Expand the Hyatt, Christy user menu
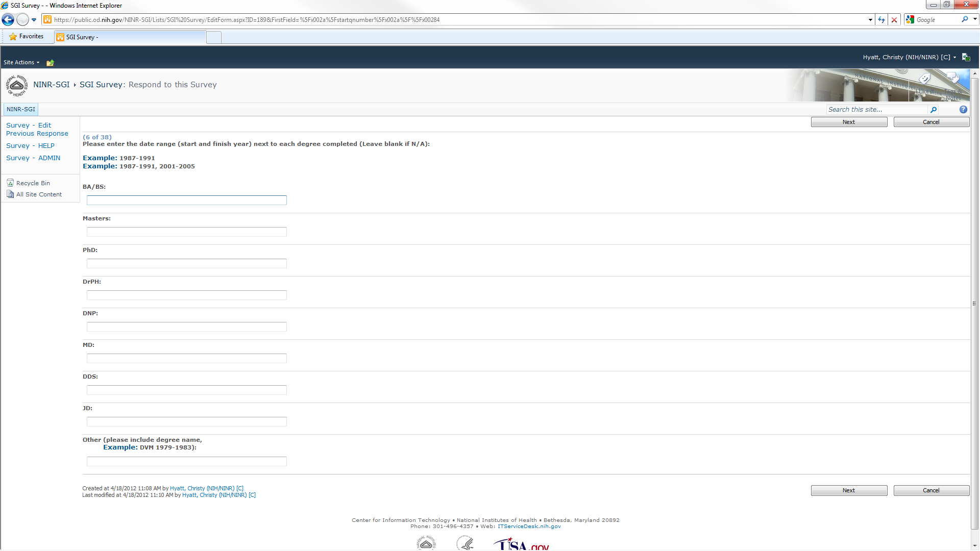The height and width of the screenshot is (551, 980). click(x=909, y=57)
